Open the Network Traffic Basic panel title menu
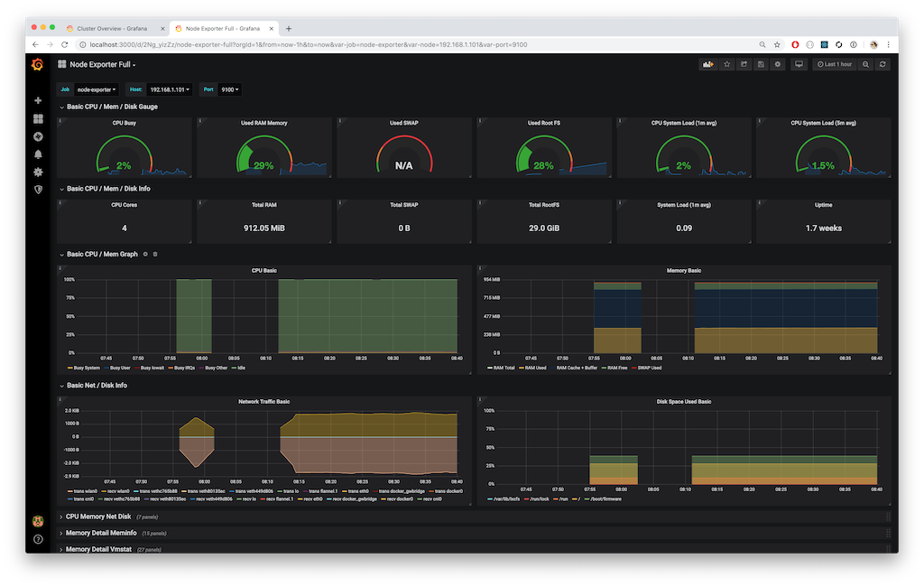Viewport: 924px width, 587px height. (264, 402)
